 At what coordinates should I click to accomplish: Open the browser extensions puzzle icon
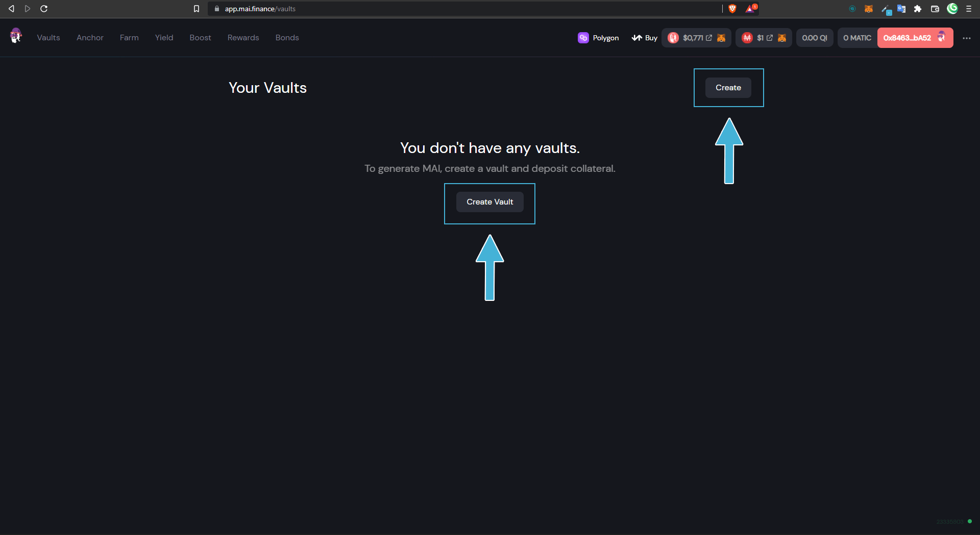[x=918, y=9]
